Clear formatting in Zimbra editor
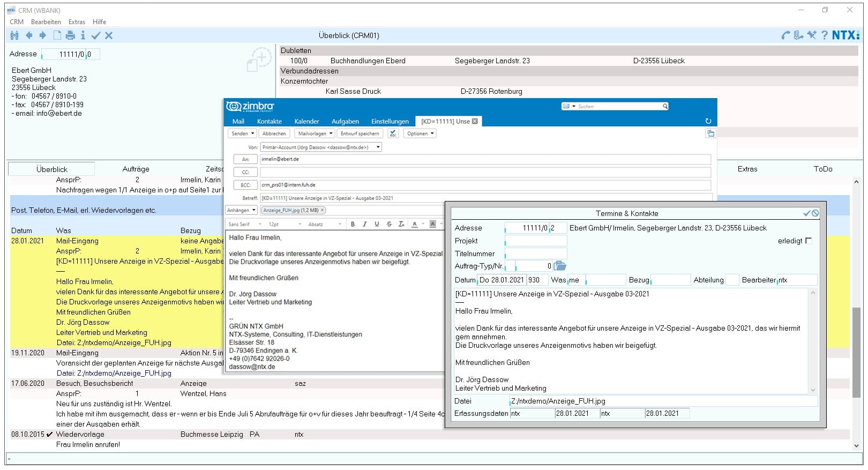This screenshot has height=470, width=868. click(x=401, y=224)
